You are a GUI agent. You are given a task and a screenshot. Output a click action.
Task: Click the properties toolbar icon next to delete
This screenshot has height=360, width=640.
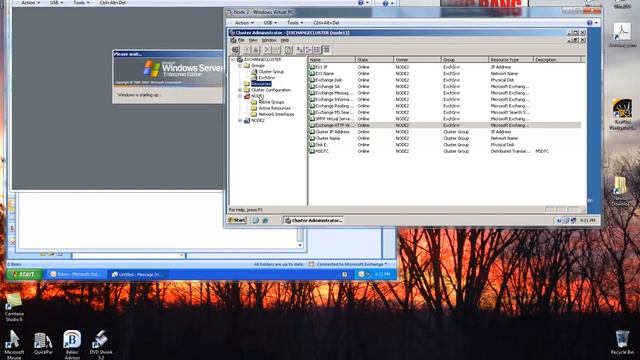(276, 50)
